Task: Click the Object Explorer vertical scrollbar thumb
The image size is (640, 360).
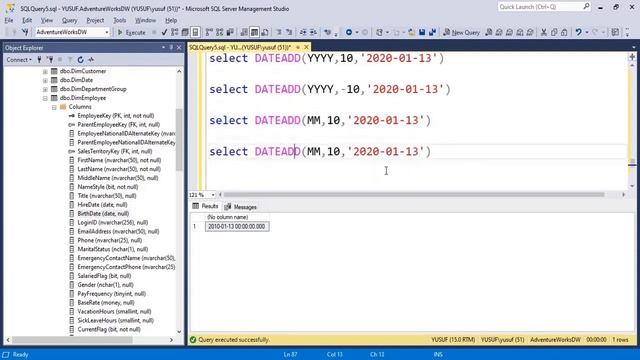Action: click(179, 140)
